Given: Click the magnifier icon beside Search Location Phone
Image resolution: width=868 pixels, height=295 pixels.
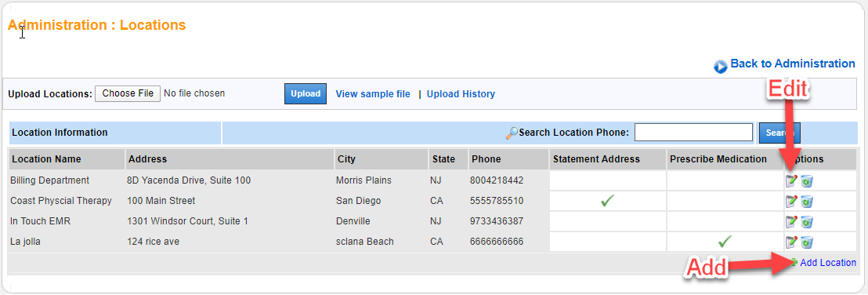Looking at the screenshot, I should tap(512, 133).
